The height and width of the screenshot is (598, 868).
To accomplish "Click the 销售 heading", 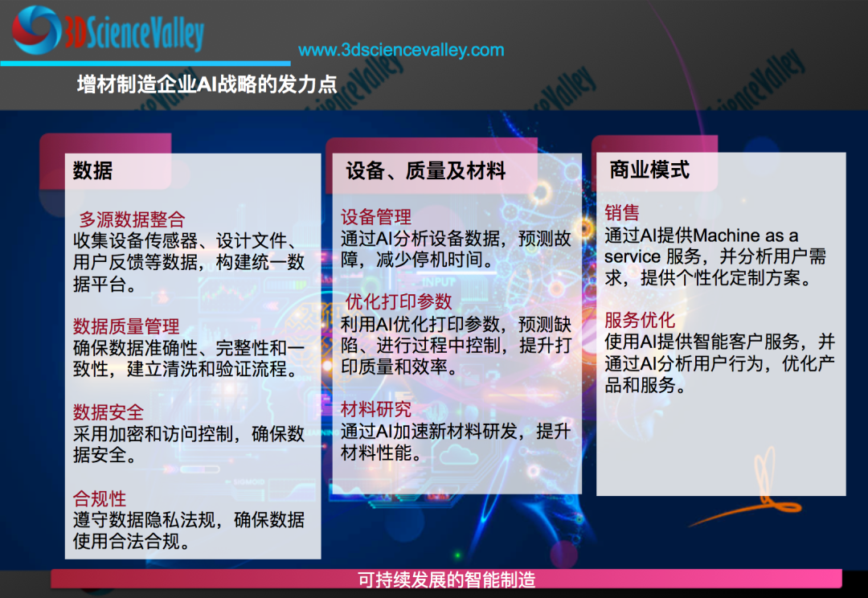I will pos(621,213).
